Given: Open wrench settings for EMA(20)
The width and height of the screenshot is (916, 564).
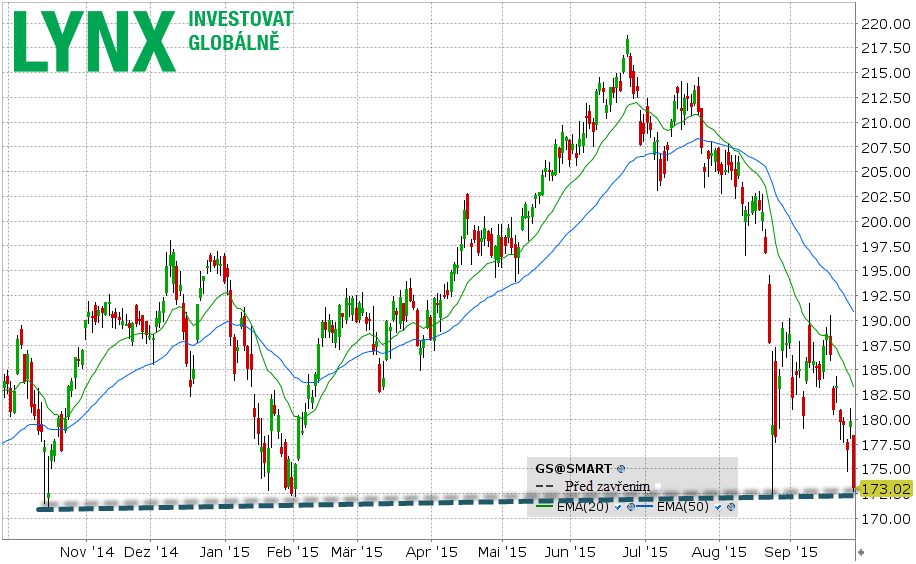Looking at the screenshot, I should (631, 507).
